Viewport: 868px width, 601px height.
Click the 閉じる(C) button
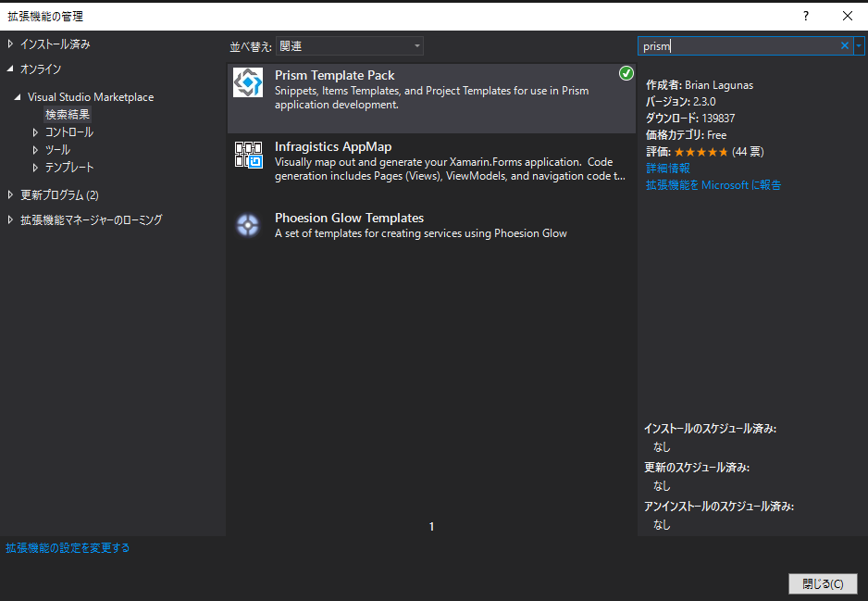pos(824,583)
